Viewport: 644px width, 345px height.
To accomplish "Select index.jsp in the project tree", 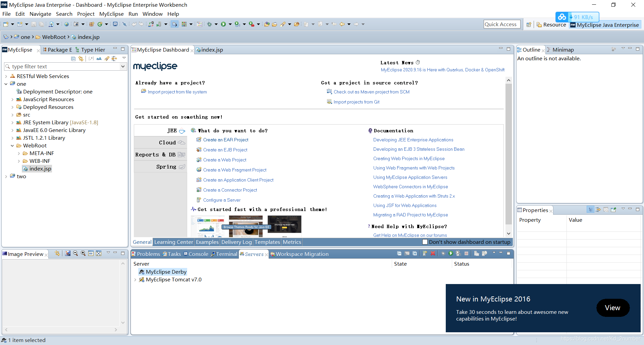I will point(37,169).
